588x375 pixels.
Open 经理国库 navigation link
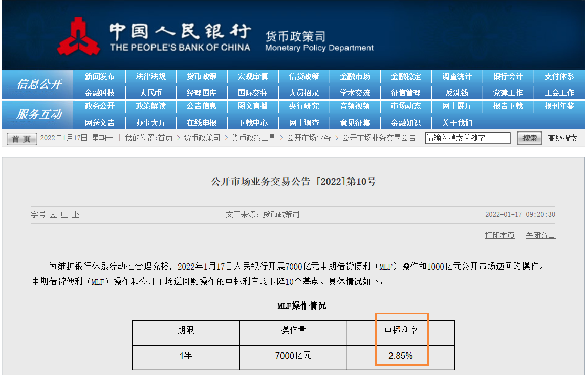(x=202, y=93)
